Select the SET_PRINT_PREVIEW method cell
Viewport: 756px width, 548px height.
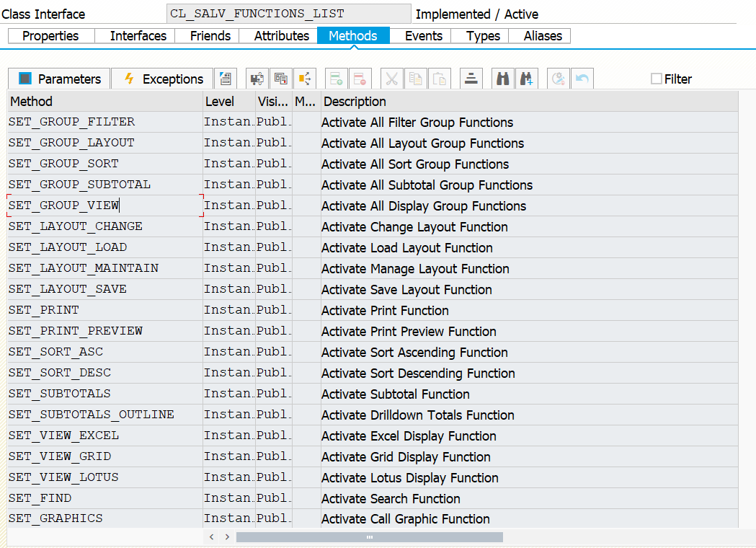[105, 331]
